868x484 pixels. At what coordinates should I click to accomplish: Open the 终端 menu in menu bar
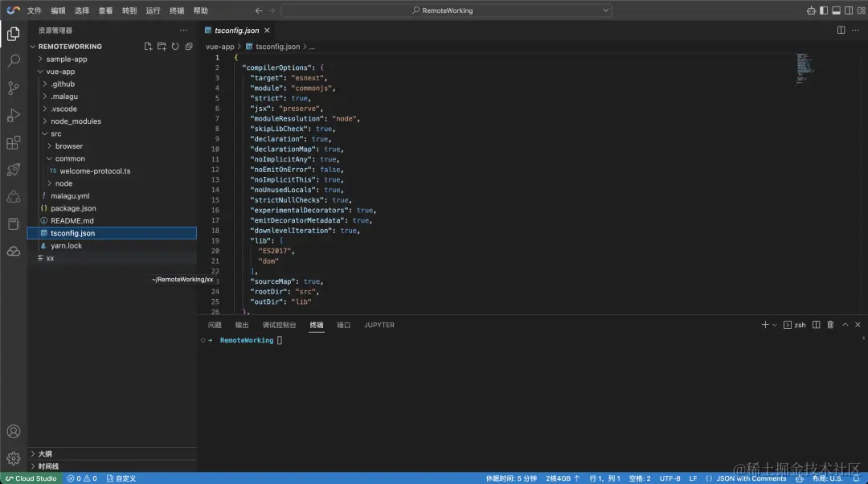177,10
